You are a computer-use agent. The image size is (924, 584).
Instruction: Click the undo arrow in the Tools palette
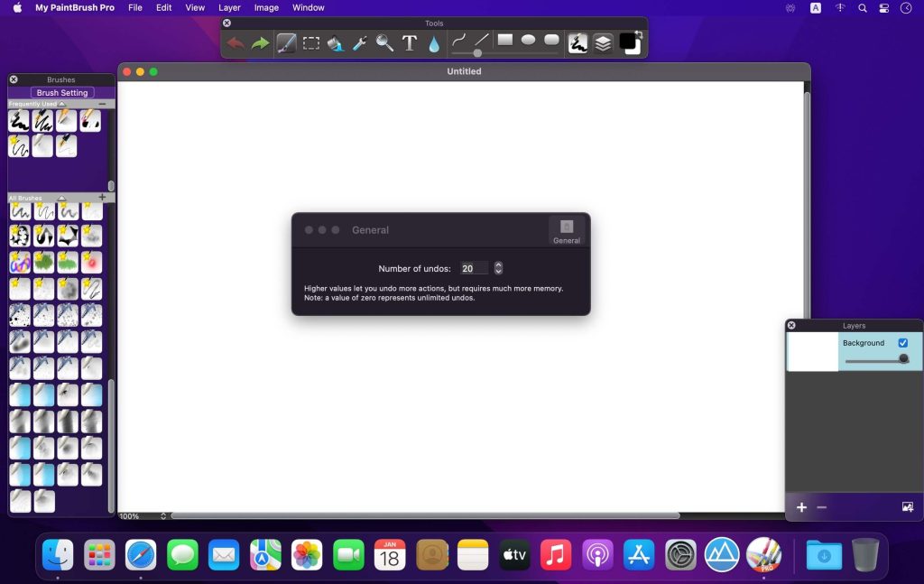tap(236, 42)
